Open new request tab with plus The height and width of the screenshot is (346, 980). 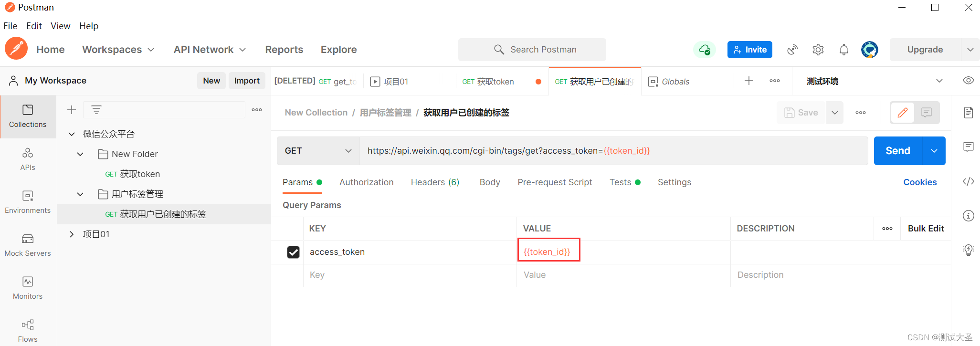[749, 81]
